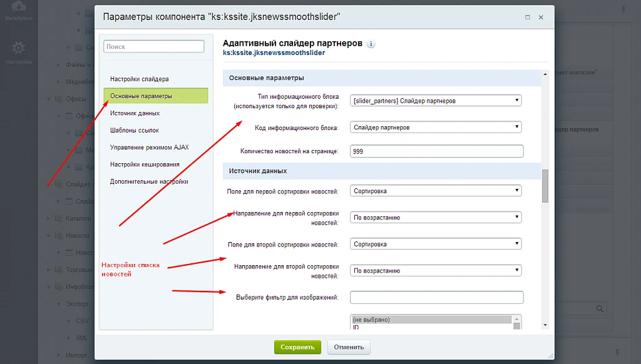Image resolution: width=641 pixels, height=364 pixels.
Task: Open the Направление для первой сортировки dropdown
Action: pyautogui.click(x=436, y=218)
